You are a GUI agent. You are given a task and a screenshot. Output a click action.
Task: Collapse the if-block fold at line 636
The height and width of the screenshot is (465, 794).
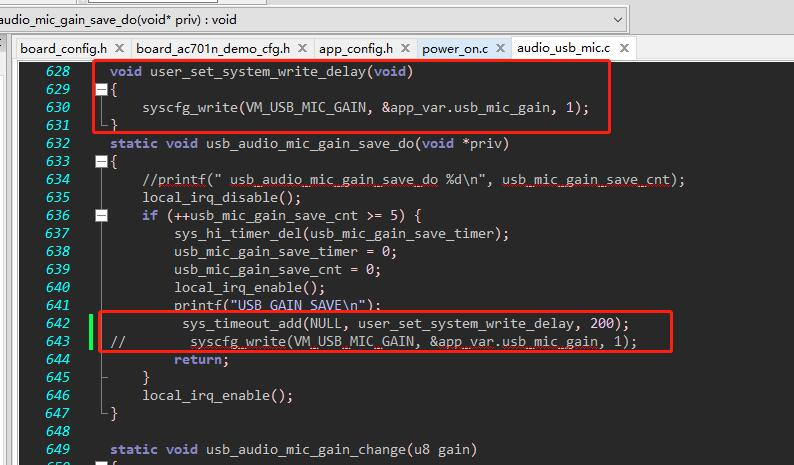point(101,216)
